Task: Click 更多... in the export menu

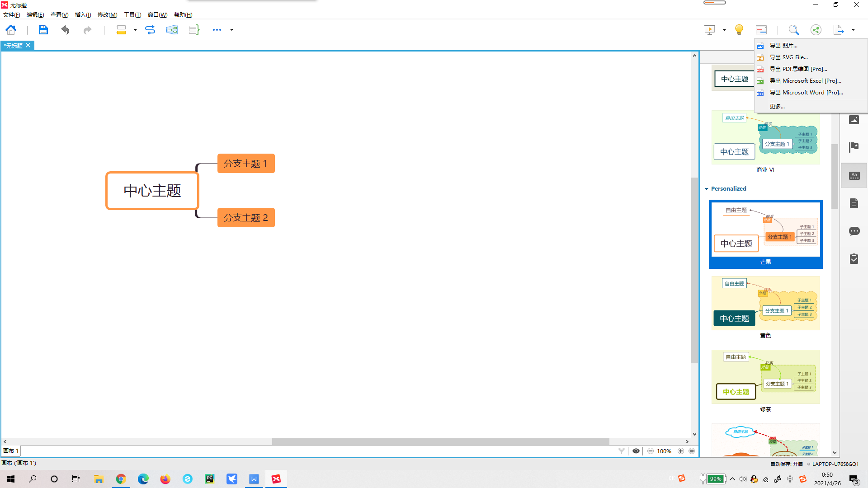Action: tap(777, 107)
